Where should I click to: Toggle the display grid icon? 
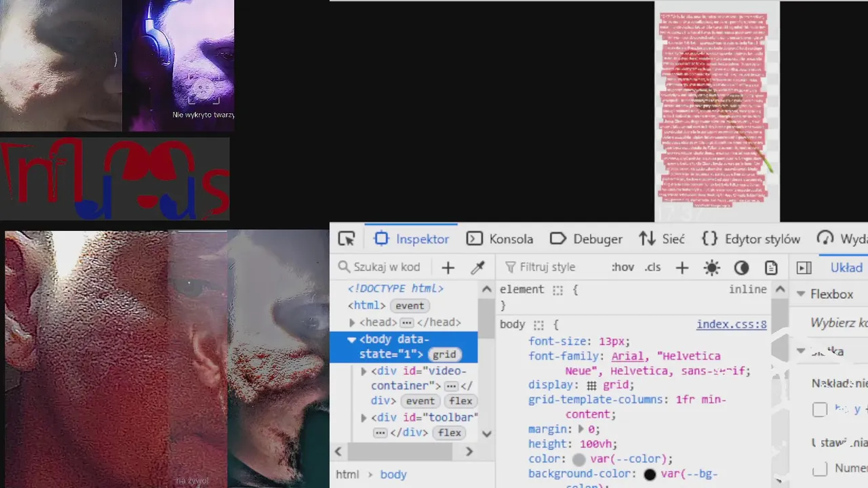[592, 385]
